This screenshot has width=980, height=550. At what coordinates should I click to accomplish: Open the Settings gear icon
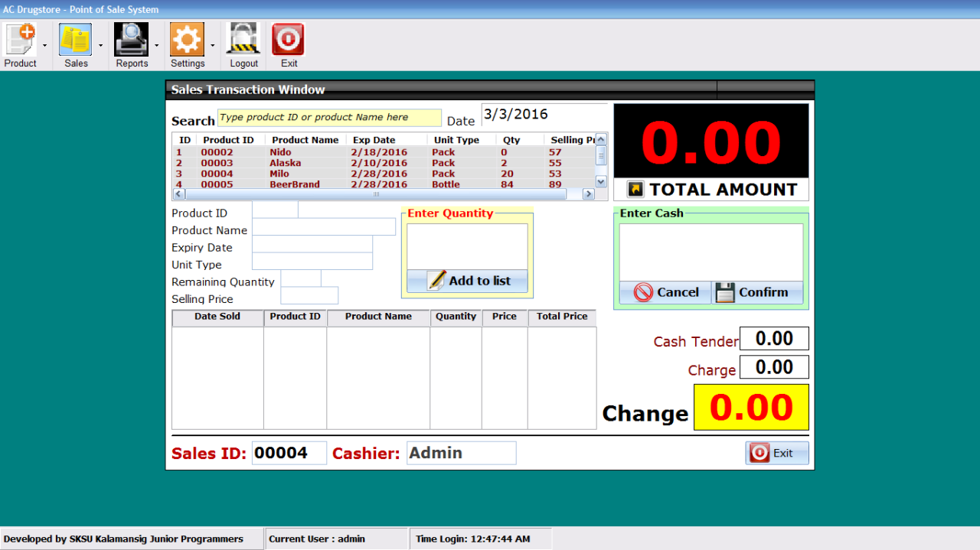click(187, 38)
